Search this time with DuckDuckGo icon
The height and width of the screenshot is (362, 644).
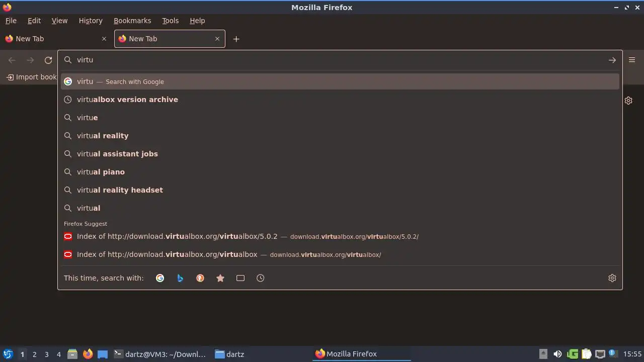tap(200, 278)
